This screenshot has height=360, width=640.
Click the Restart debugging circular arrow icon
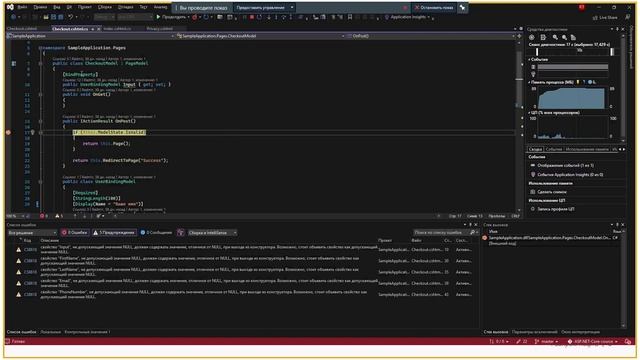(x=259, y=17)
